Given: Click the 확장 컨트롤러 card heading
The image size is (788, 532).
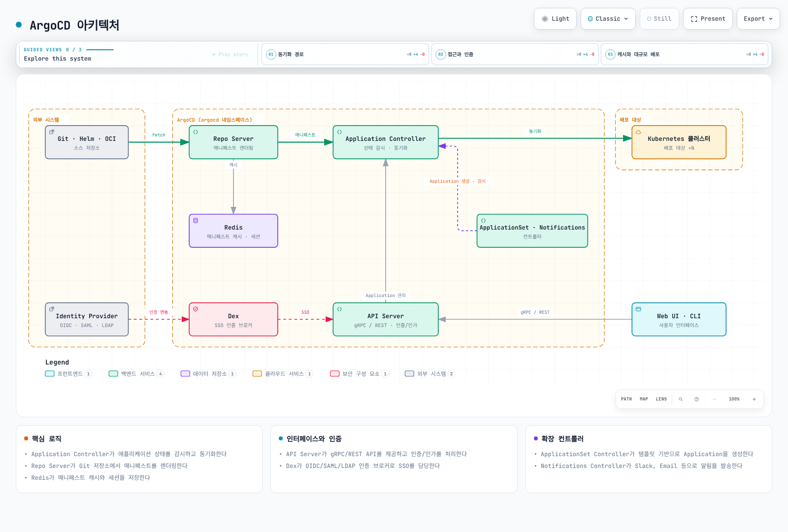Looking at the screenshot, I should point(562,438).
